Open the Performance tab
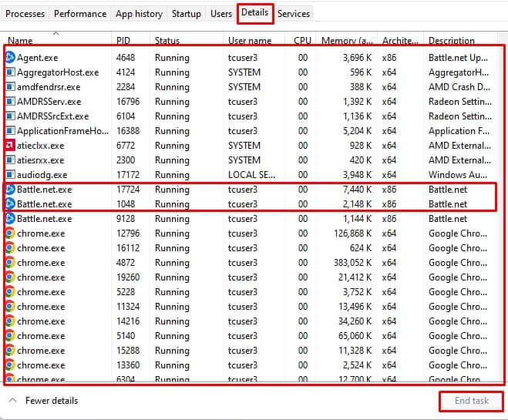 (80, 14)
